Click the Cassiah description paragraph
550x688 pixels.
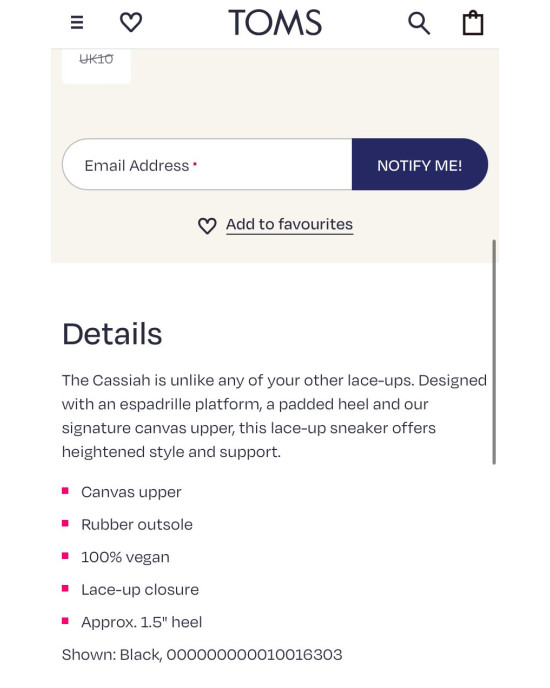274,416
